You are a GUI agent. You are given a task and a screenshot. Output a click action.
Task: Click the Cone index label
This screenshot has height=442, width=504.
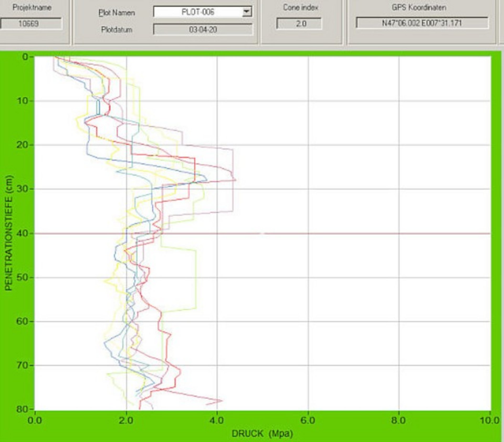[x=301, y=7]
